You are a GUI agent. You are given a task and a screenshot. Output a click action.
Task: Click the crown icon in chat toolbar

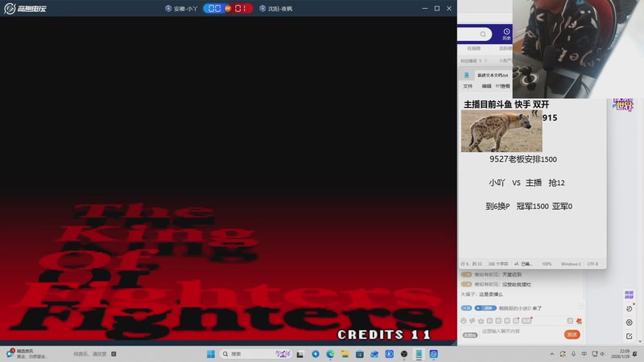[x=481, y=320]
